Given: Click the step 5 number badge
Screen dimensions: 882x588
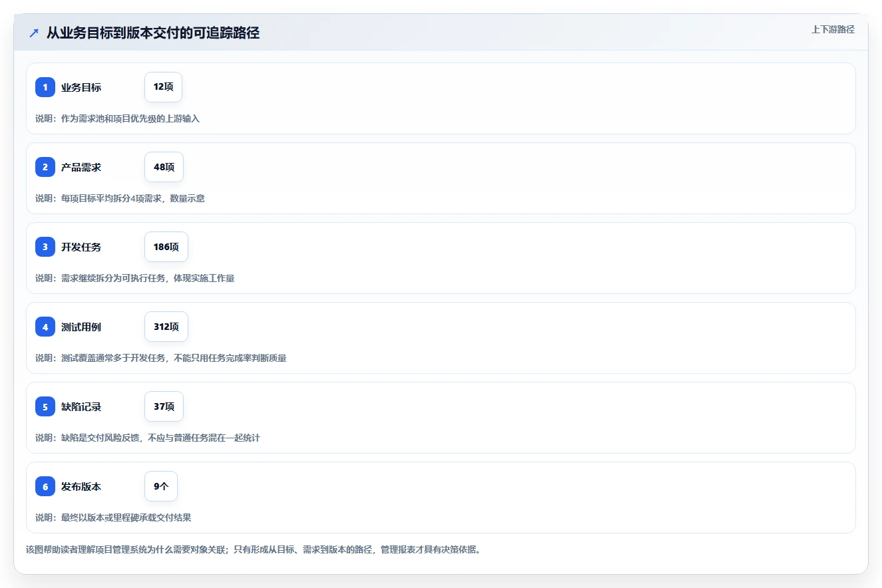Looking at the screenshot, I should [45, 406].
